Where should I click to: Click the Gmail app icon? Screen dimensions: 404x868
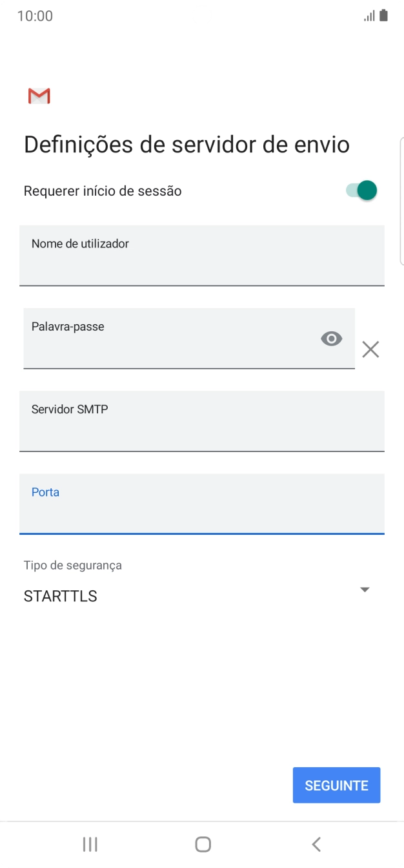(37, 95)
